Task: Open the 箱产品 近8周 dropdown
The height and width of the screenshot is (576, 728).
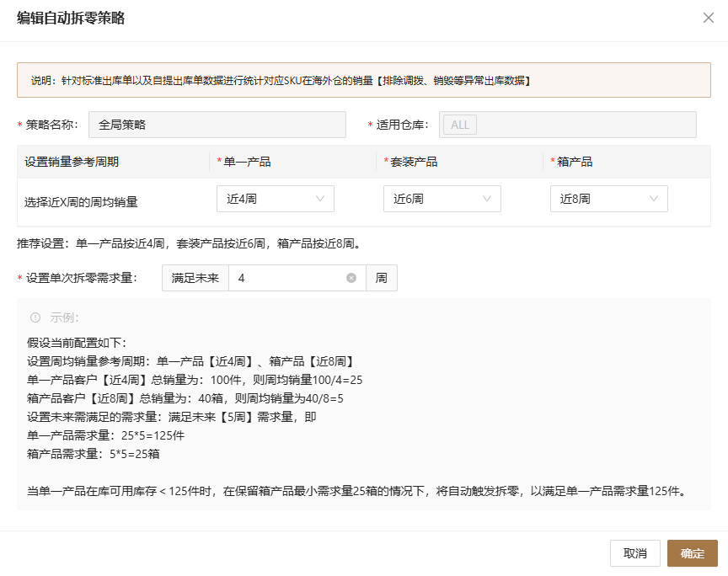Action: pos(608,199)
